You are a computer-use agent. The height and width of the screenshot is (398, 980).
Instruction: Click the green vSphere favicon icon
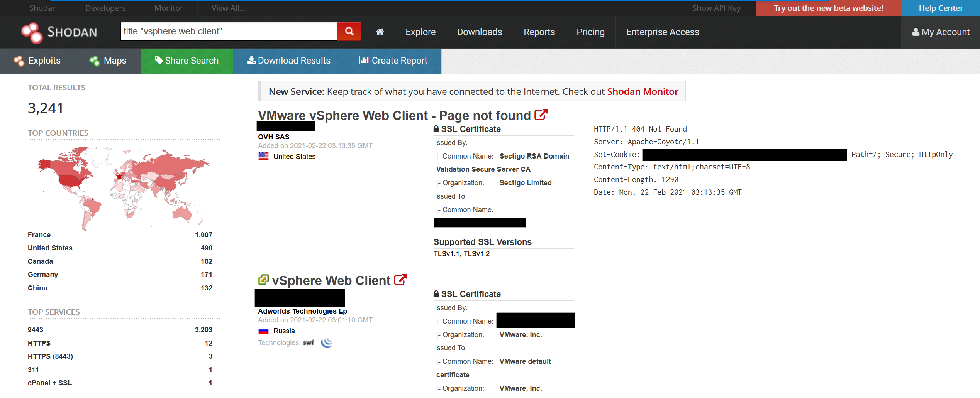pos(263,280)
